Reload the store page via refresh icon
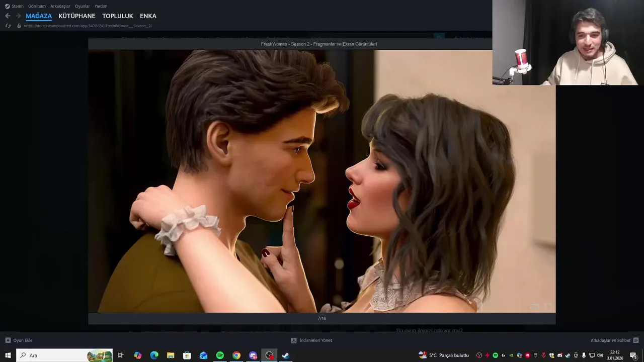 coord(8,26)
